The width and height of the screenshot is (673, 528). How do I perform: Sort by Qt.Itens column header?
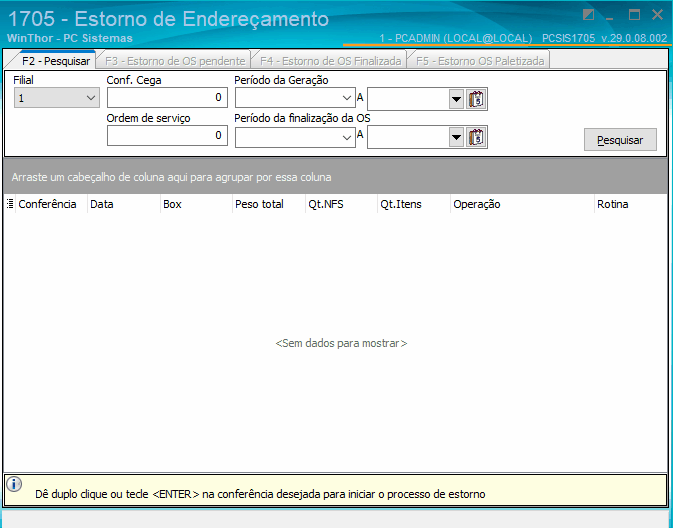coord(414,204)
